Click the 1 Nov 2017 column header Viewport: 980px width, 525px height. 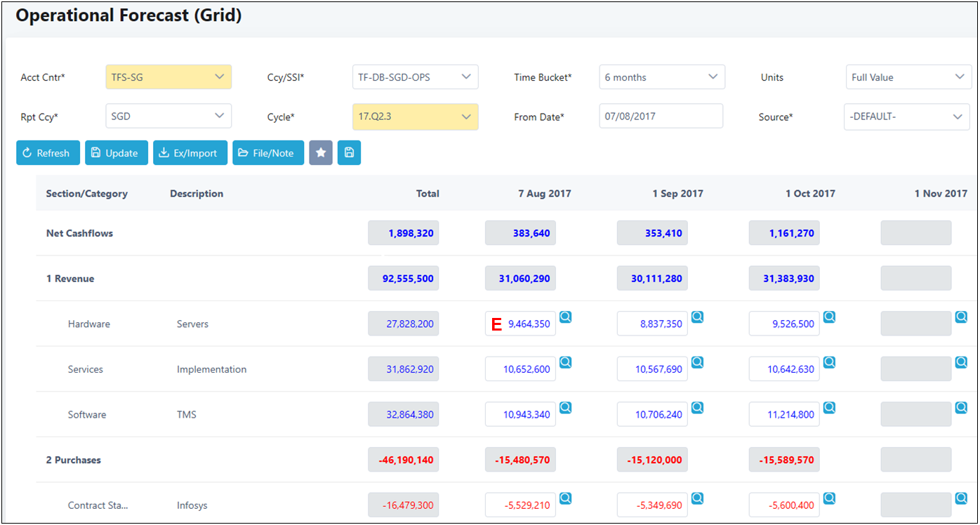941,194
